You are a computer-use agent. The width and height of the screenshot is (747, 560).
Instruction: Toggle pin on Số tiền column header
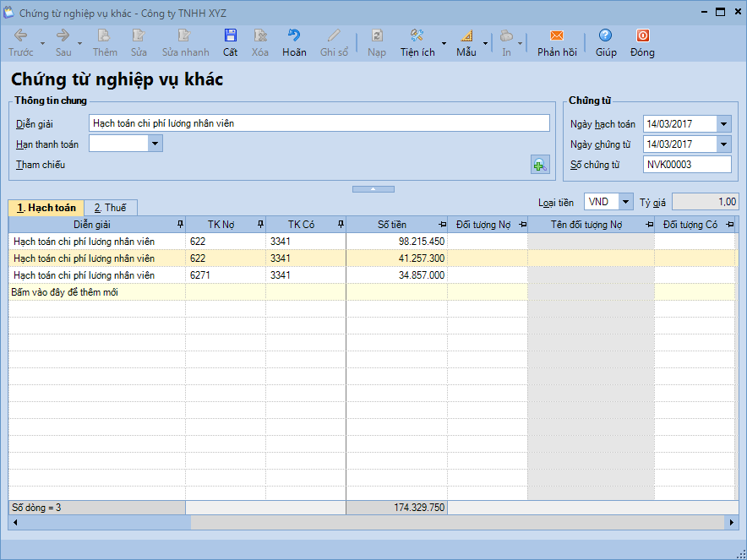click(x=442, y=225)
